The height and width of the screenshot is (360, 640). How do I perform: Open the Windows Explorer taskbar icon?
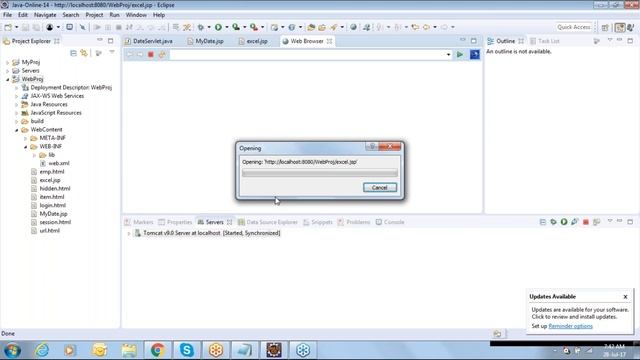pos(129,350)
